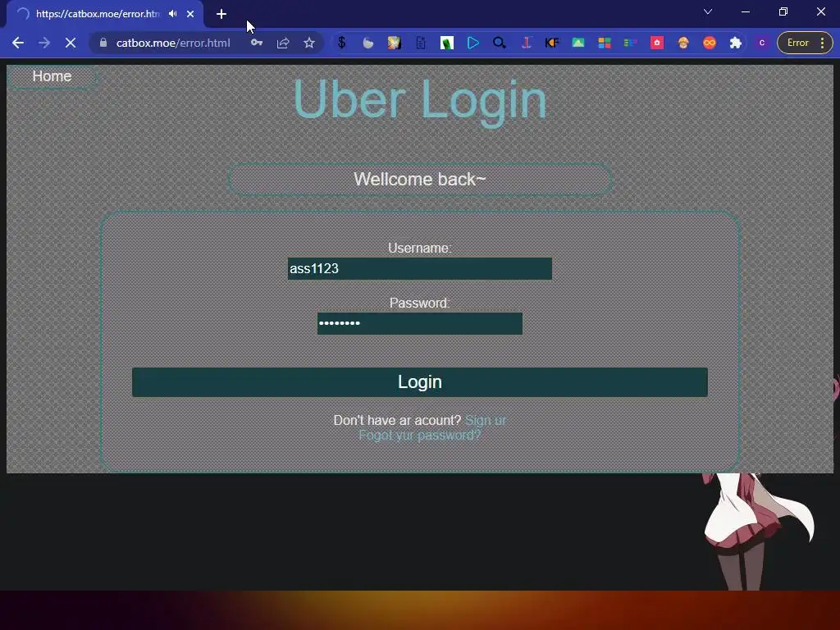
Task: Open the colorful burst image extension
Action: click(x=395, y=43)
